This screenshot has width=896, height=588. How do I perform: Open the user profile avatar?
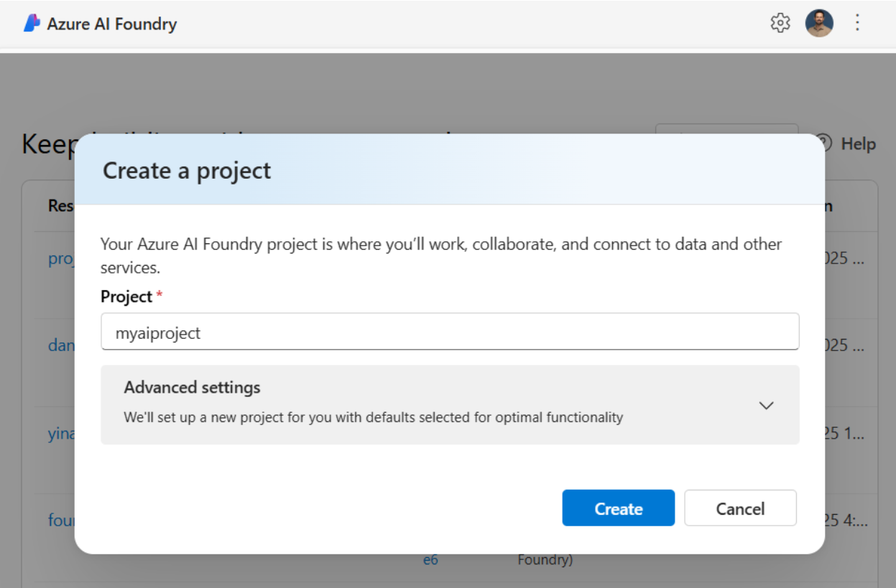click(819, 24)
